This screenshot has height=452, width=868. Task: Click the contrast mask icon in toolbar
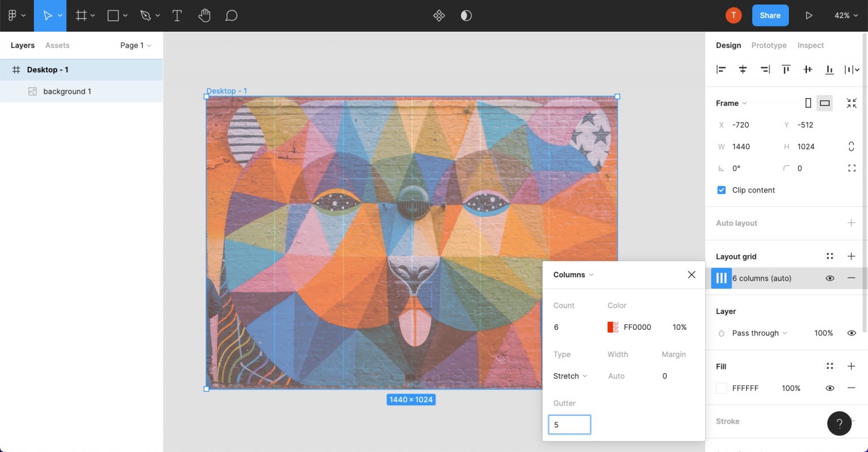pos(466,16)
